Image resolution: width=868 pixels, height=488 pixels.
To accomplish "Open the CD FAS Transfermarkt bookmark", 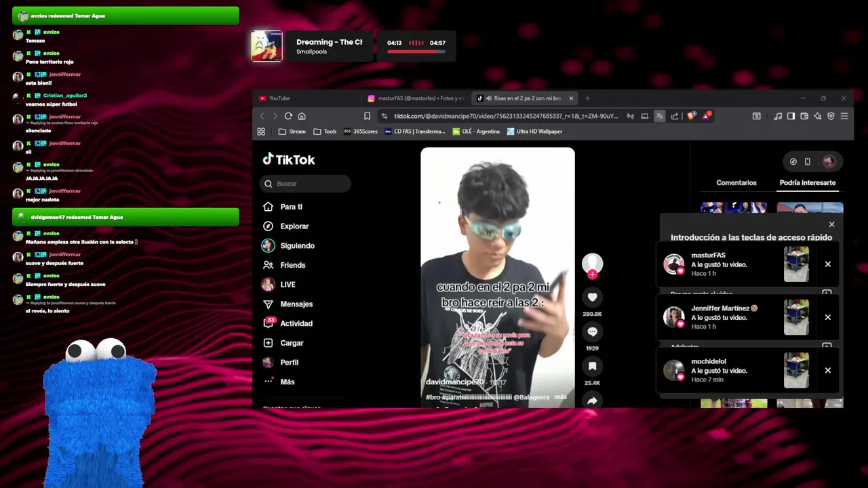I will [414, 131].
